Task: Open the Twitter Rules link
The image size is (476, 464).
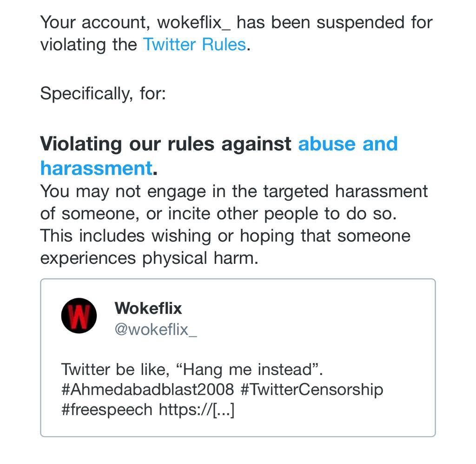Action: 194,45
